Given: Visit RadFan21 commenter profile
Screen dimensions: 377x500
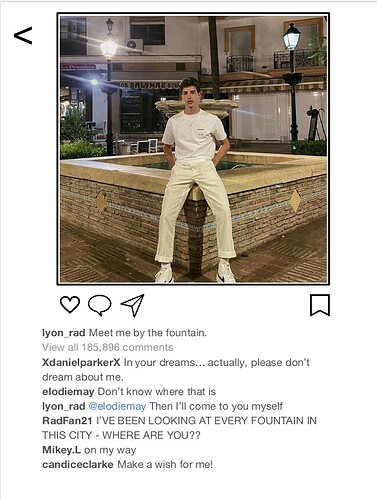Looking at the screenshot, I should pos(67,421).
